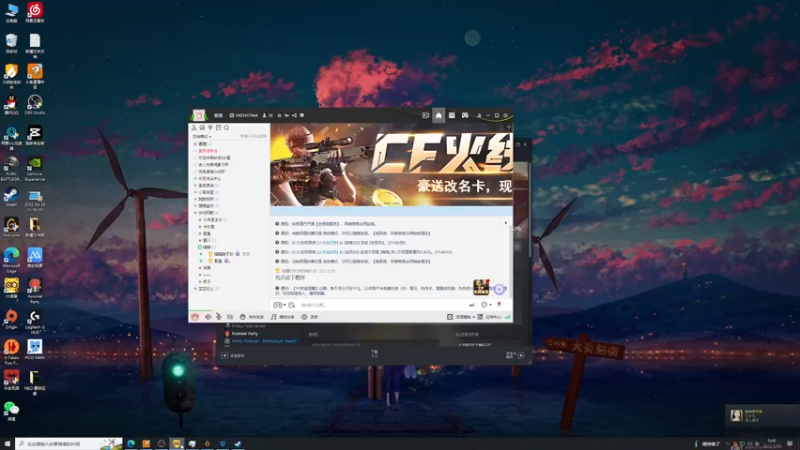Share the channel via share icon
Image resolution: width=800 pixels, height=450 pixels.
pos(294,115)
